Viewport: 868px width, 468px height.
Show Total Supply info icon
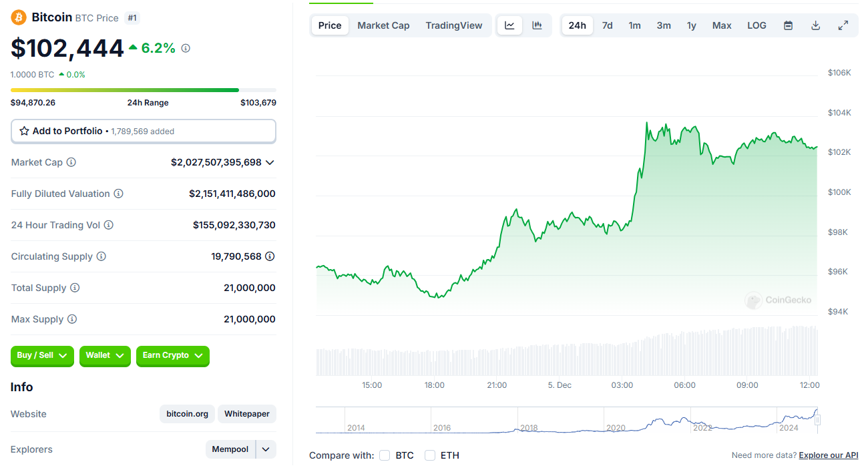75,288
